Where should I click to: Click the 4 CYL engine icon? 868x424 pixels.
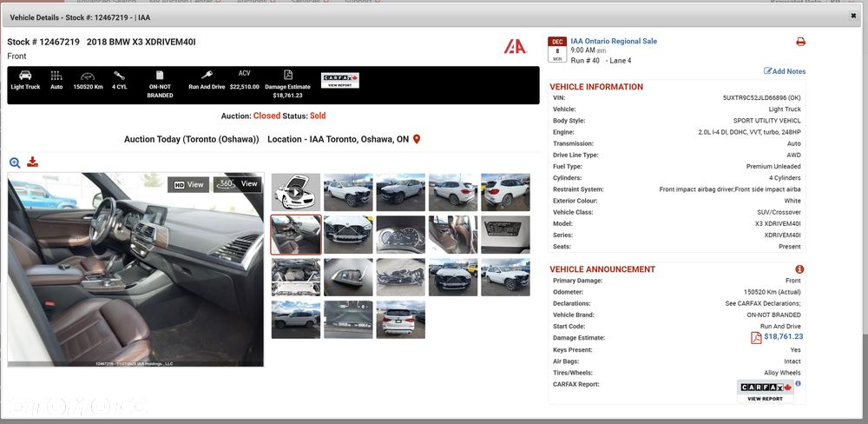[x=119, y=76]
